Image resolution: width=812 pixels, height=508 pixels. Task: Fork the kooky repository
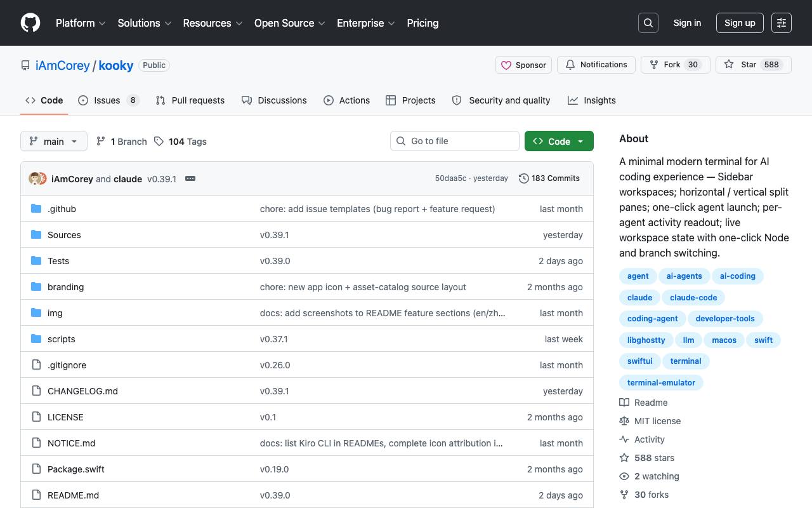[675, 65]
